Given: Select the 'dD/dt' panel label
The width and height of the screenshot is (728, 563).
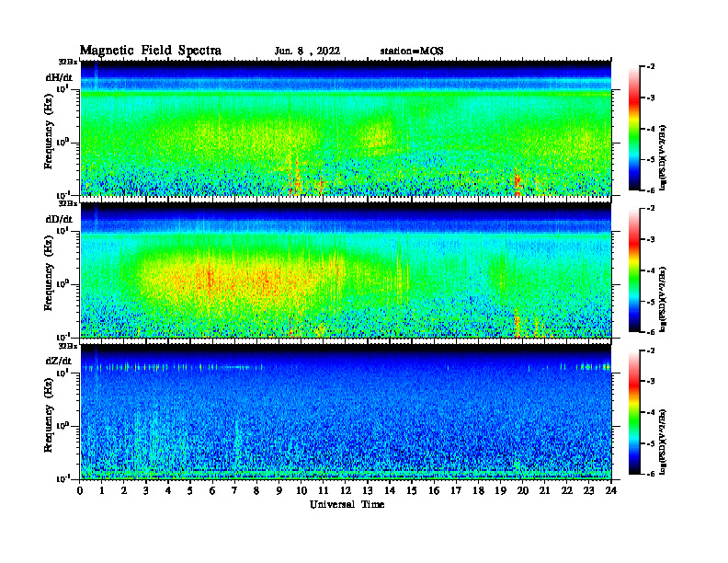Looking at the screenshot, I should (59, 219).
